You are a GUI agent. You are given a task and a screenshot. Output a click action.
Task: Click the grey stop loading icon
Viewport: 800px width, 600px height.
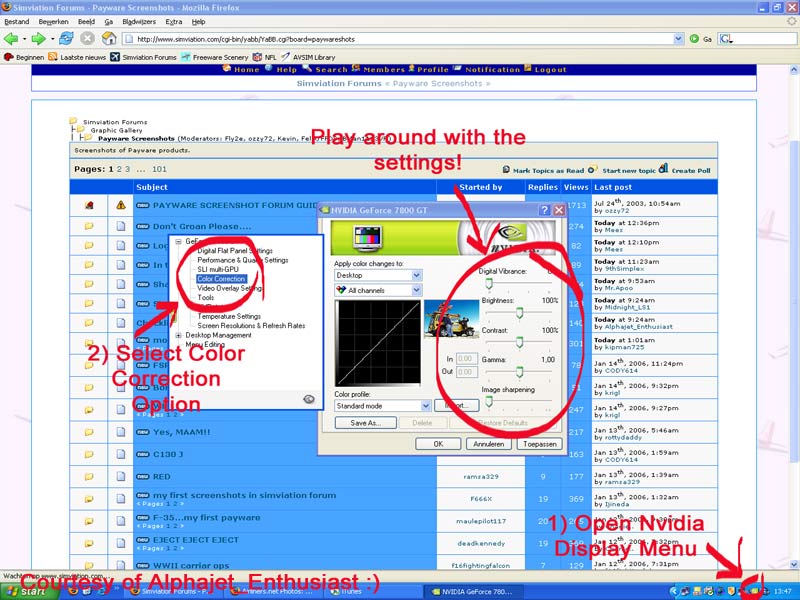click(x=88, y=39)
